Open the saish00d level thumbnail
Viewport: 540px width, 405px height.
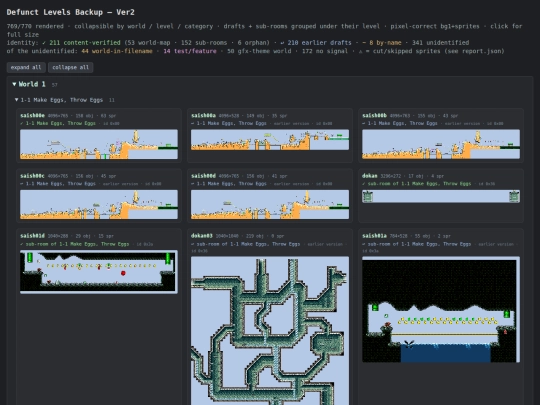tap(270, 204)
